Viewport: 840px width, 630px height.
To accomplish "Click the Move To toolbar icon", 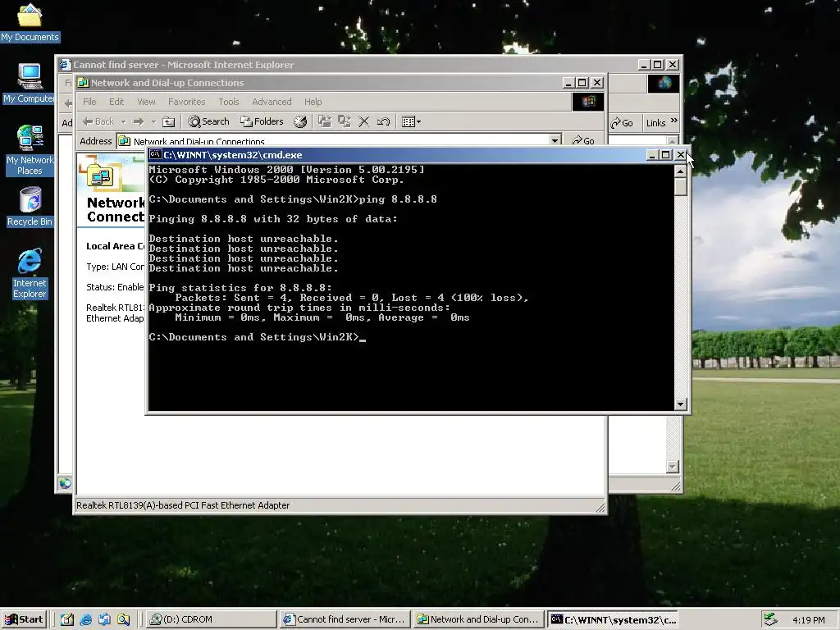I will 325,121.
